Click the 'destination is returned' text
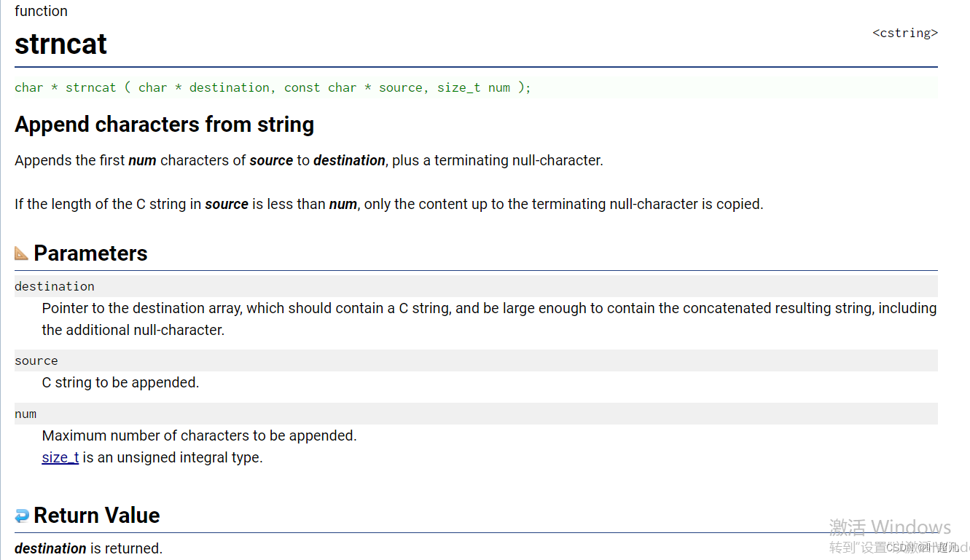 88,548
